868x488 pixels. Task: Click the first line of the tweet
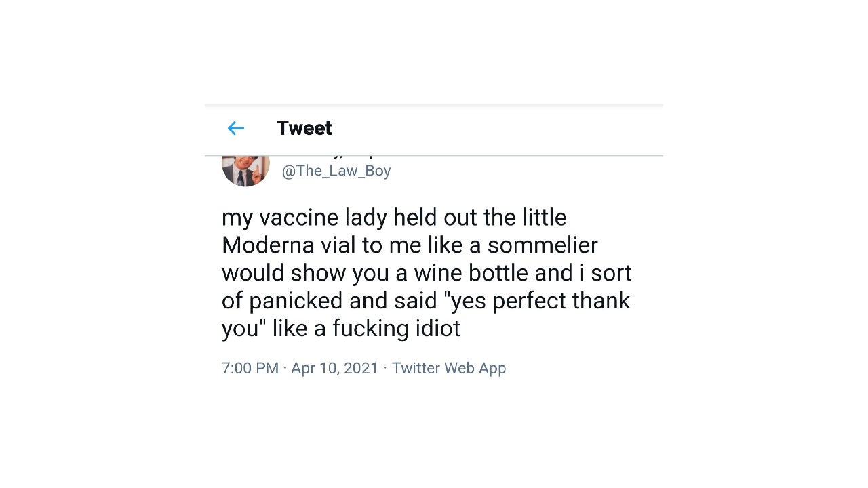click(393, 217)
